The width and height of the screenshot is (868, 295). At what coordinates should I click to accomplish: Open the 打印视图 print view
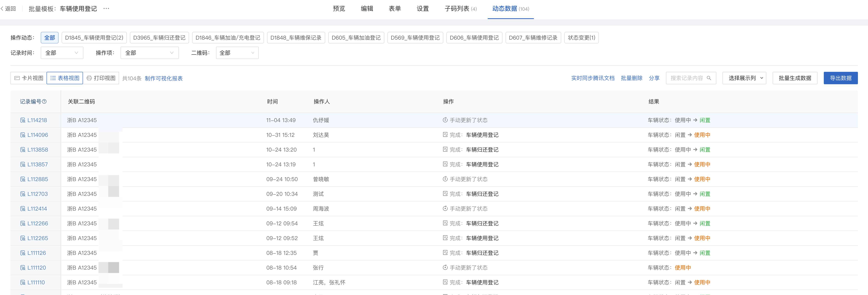101,78
